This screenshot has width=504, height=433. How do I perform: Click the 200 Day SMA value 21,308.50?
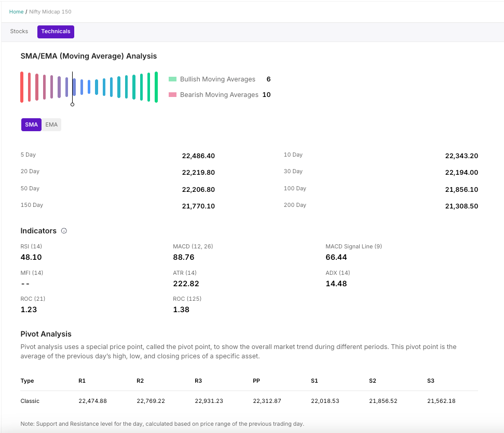click(x=461, y=206)
